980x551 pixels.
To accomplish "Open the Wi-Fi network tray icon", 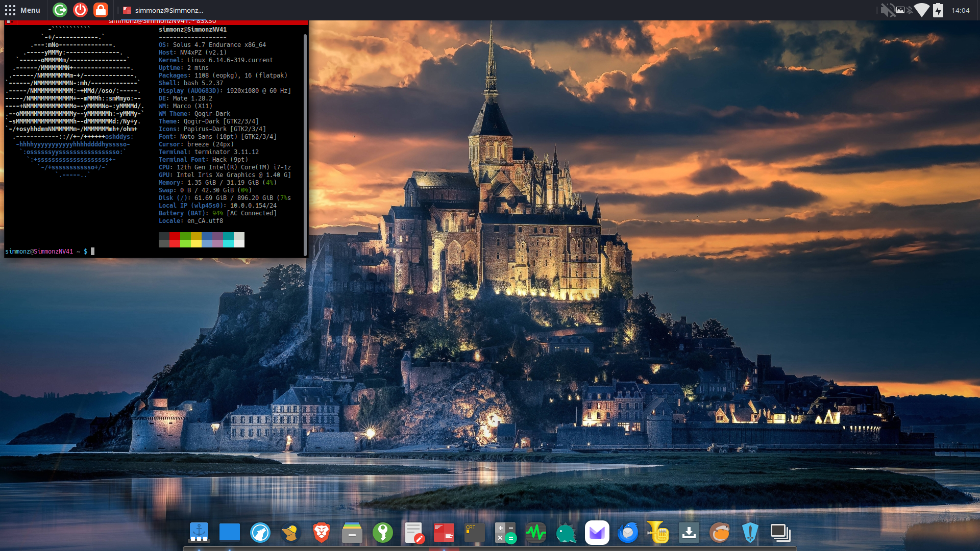I will 922,10.
